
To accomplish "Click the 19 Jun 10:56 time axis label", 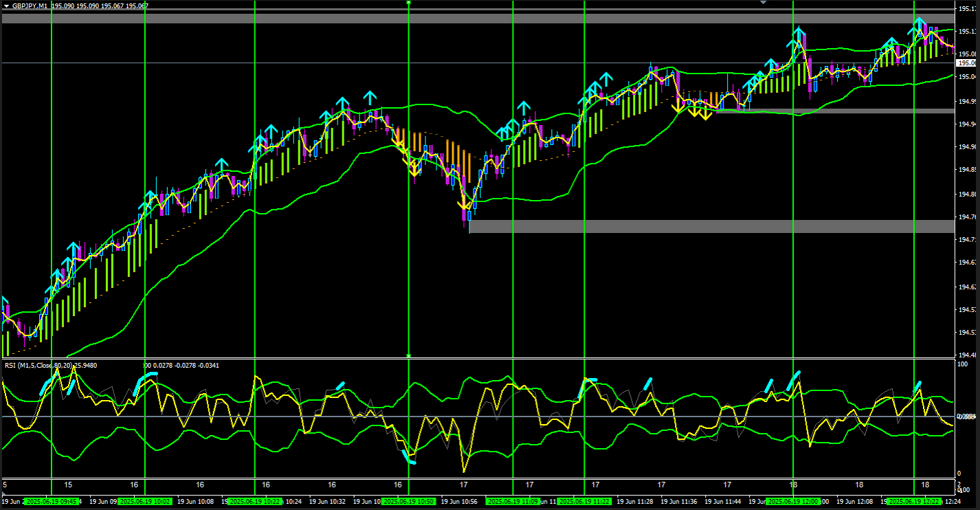I will (459, 502).
